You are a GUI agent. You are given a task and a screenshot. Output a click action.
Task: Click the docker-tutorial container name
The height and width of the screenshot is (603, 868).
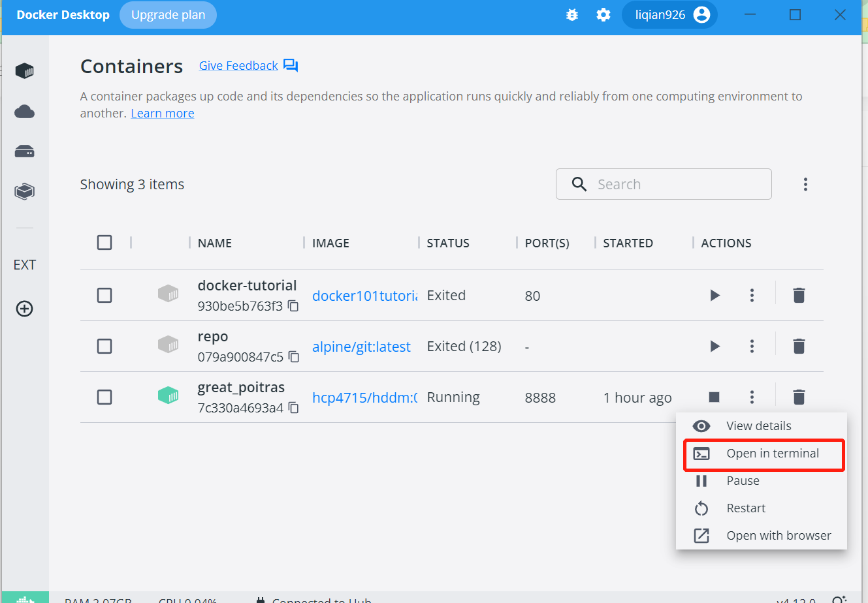[x=247, y=286]
